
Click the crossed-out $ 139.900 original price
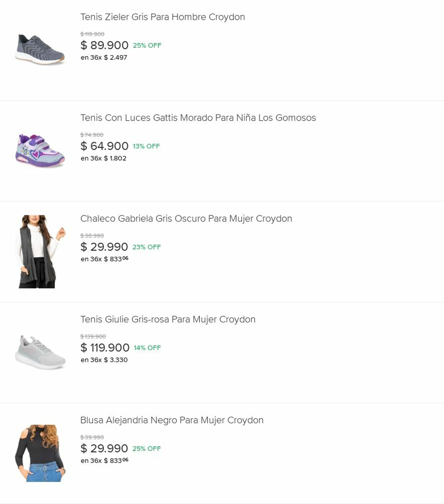[93, 336]
